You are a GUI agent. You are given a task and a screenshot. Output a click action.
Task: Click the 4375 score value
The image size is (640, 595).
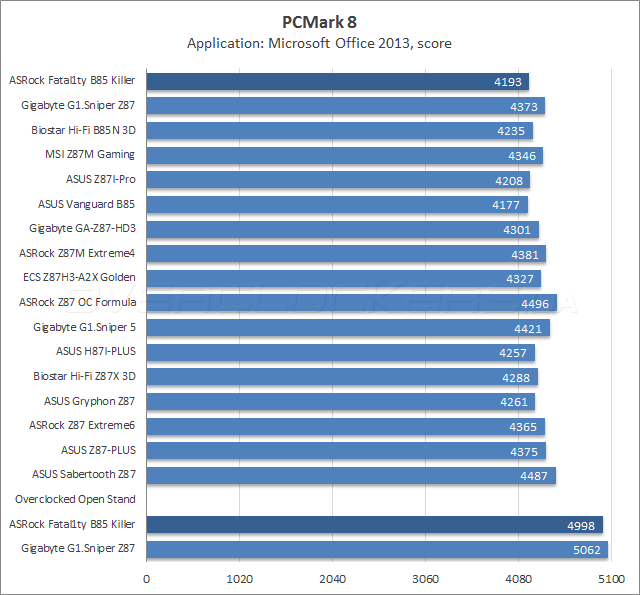524,452
